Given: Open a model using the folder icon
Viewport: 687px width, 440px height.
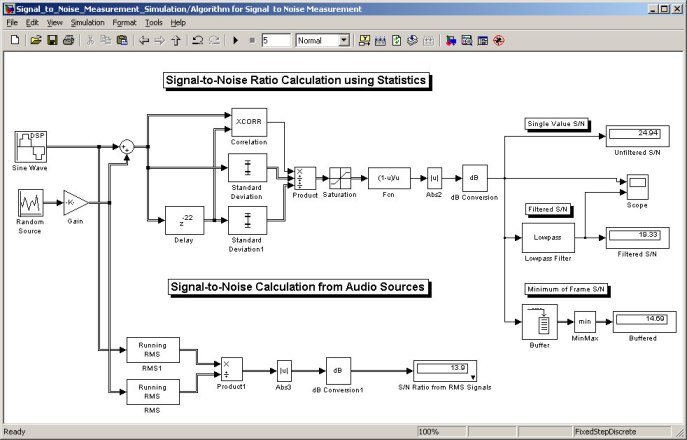Looking at the screenshot, I should coord(35,40).
